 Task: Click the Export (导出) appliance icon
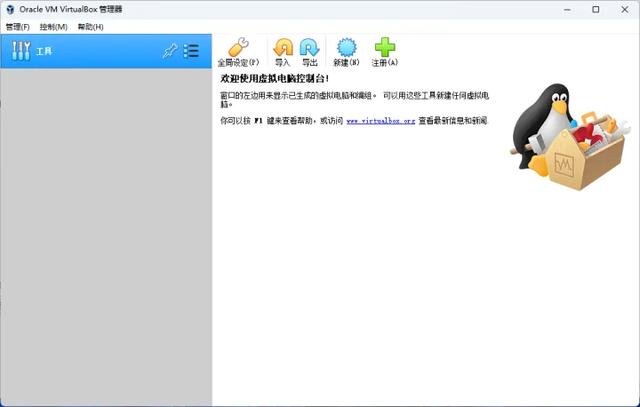[309, 47]
